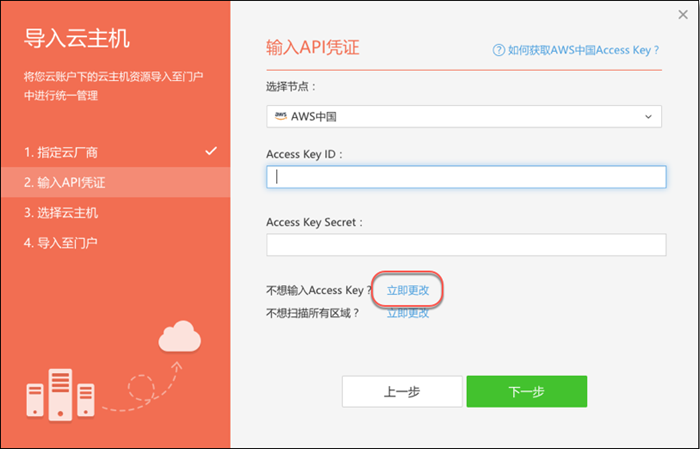Click the checkmark beside 指定云厂商

pyautogui.click(x=210, y=152)
